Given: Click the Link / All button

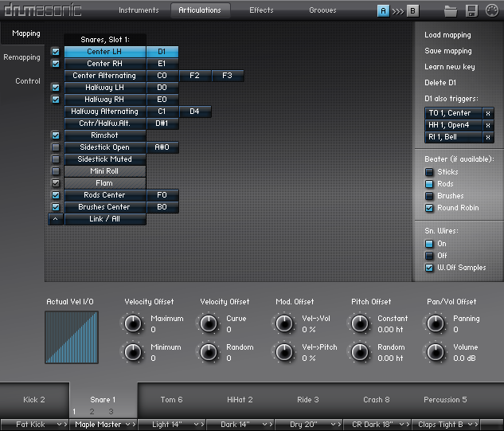Looking at the screenshot, I should click(x=105, y=219).
